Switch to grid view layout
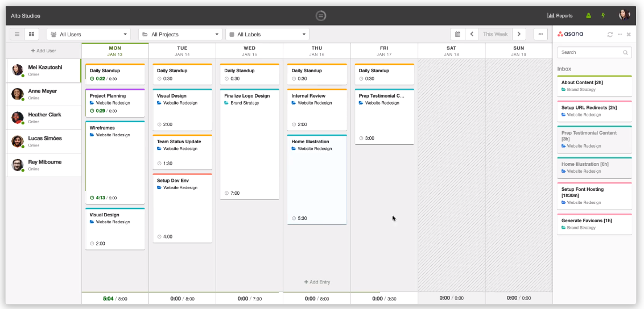The image size is (644, 309). tap(32, 34)
